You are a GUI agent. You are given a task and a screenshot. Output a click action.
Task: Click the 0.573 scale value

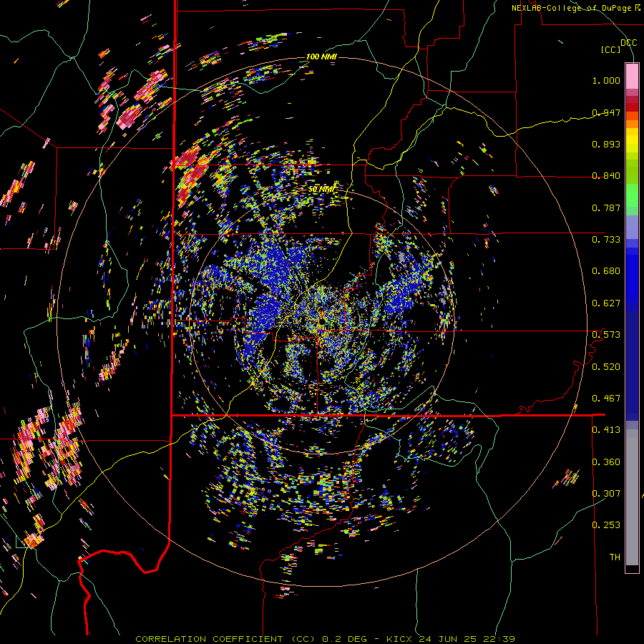point(606,335)
